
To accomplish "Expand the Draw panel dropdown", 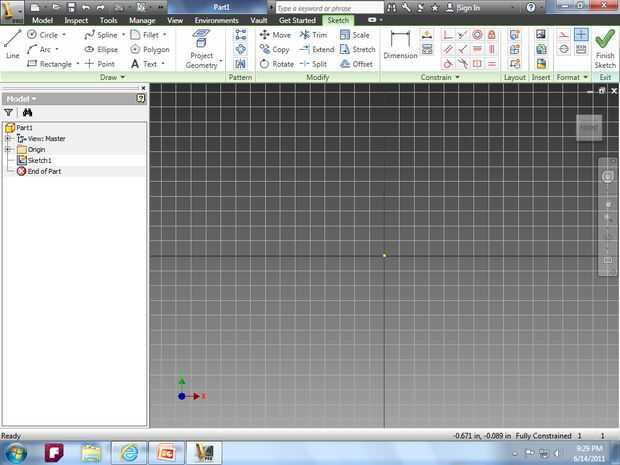I will pyautogui.click(x=123, y=77).
